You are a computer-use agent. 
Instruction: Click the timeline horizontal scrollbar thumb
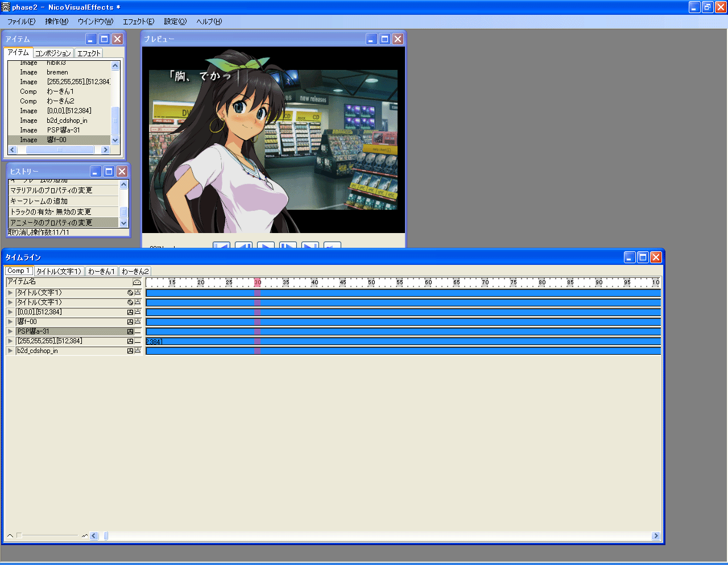coord(106,535)
